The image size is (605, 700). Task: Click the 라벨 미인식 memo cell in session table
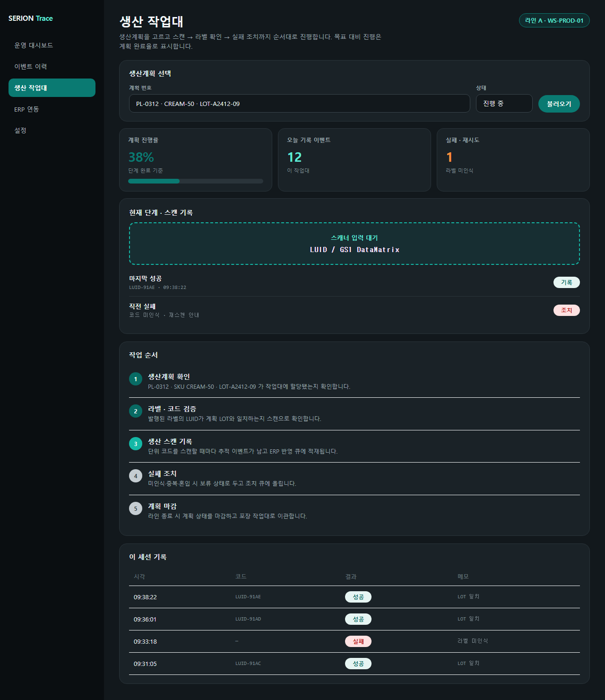tap(473, 641)
